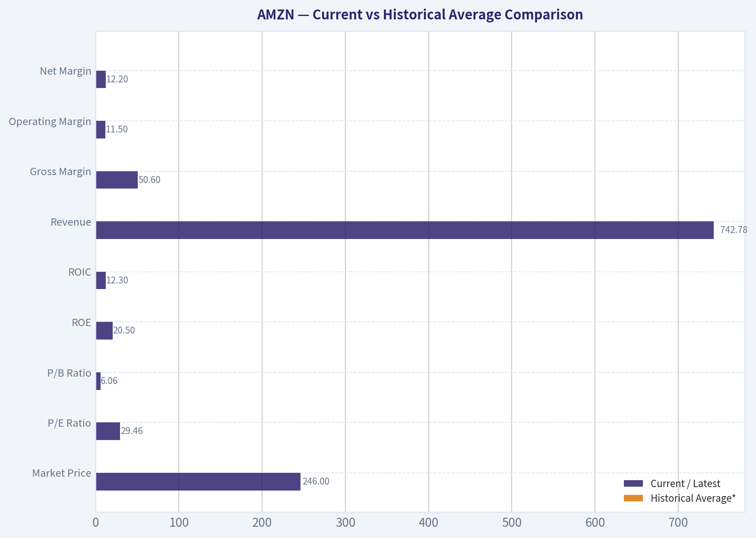Viewport: 756px width, 538px height.
Task: Select the 'Gross Margin' axis label
Action: tap(60, 172)
